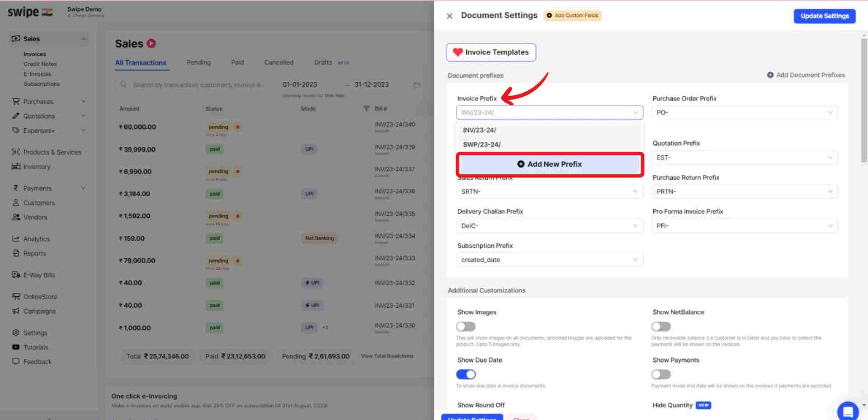Open the Purchase Order Prefix dropdown

tap(745, 112)
